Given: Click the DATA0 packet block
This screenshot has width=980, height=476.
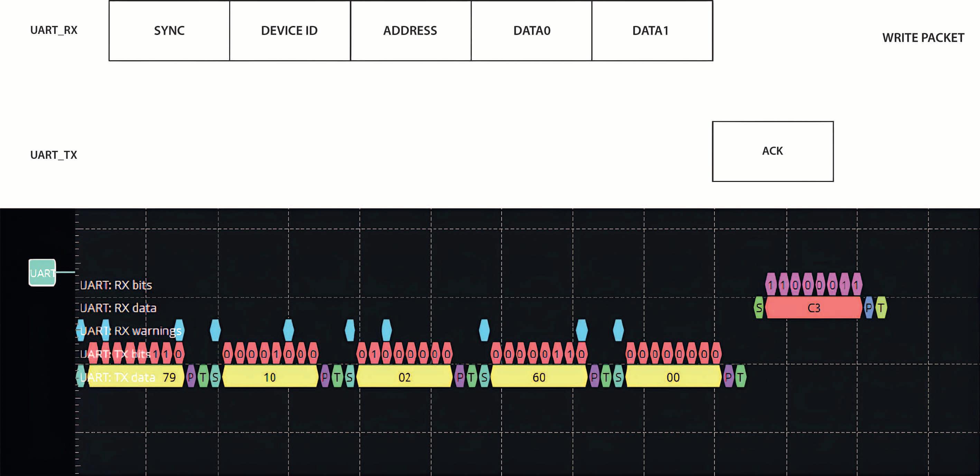Looking at the screenshot, I should point(531,30).
